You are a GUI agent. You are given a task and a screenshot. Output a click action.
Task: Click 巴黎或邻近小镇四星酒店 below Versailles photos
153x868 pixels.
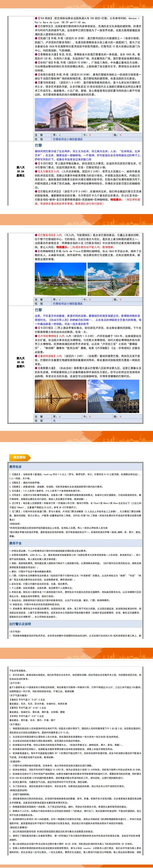[x=68, y=303]
